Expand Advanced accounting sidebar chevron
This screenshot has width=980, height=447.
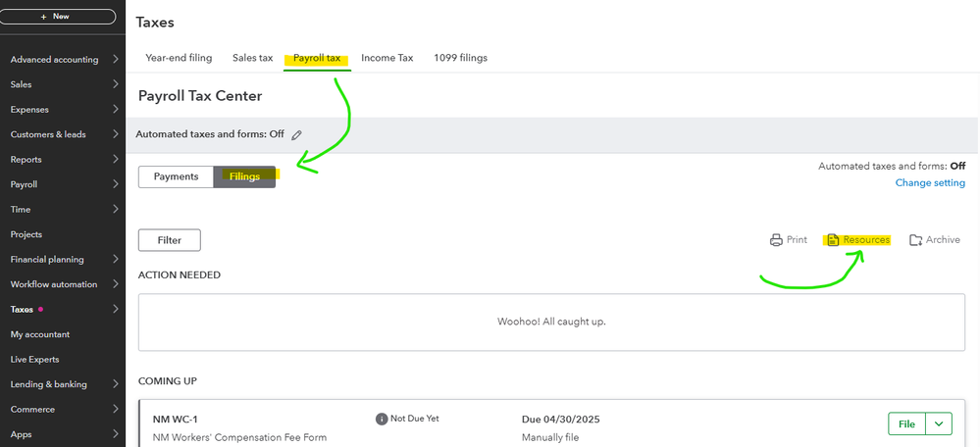pyautogui.click(x=116, y=60)
